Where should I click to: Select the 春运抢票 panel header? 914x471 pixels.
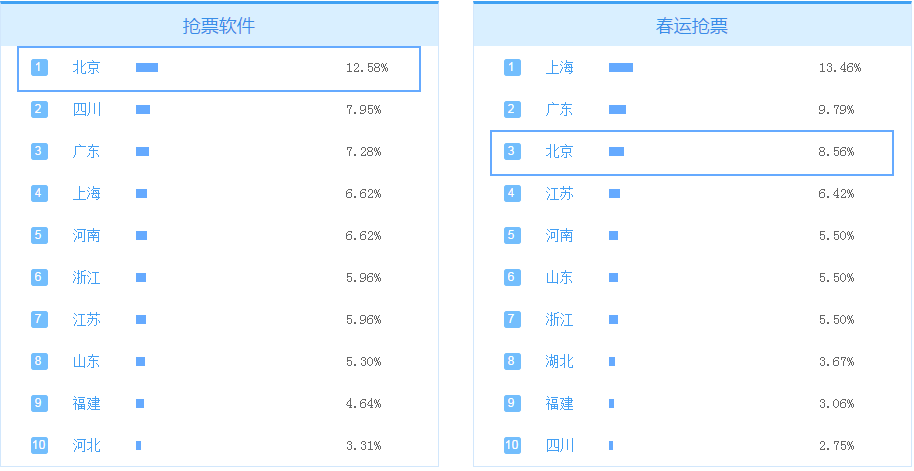point(692,26)
